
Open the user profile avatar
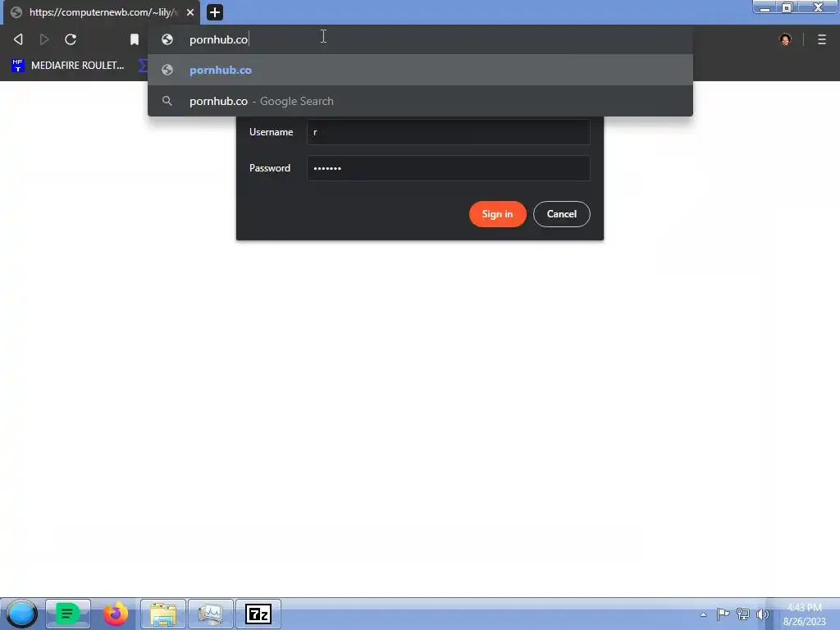pyautogui.click(x=785, y=39)
